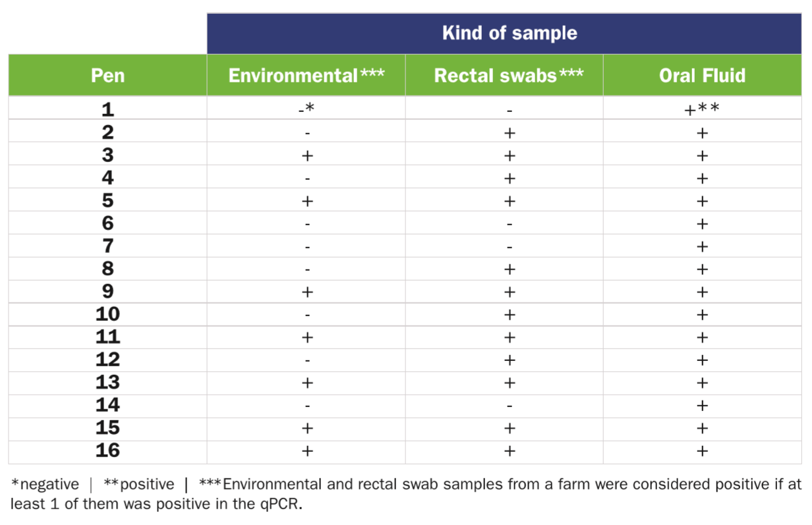Click Environmental plus sign for pen 11

click(306, 337)
